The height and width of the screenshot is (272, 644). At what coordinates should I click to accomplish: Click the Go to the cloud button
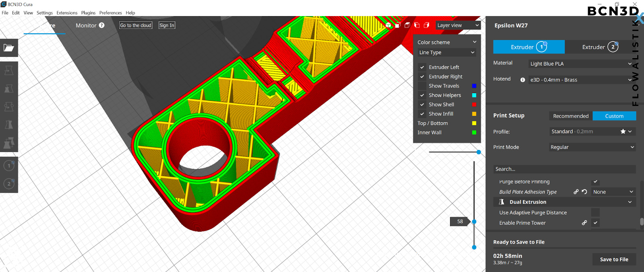click(x=136, y=25)
